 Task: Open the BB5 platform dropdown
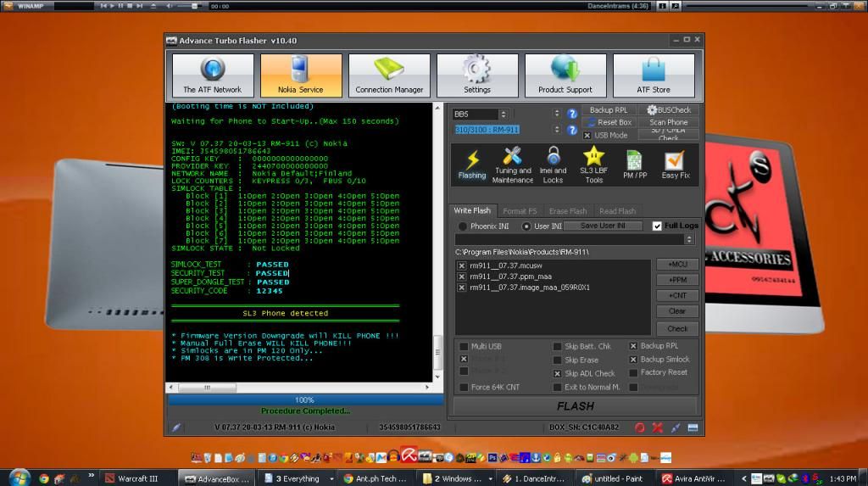coord(504,115)
